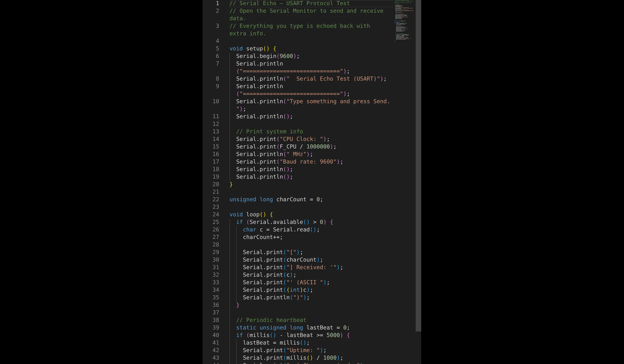This screenshot has width=624, height=364.
Task: Click the '// Open the Serial Monitor' comment
Action: point(306,15)
